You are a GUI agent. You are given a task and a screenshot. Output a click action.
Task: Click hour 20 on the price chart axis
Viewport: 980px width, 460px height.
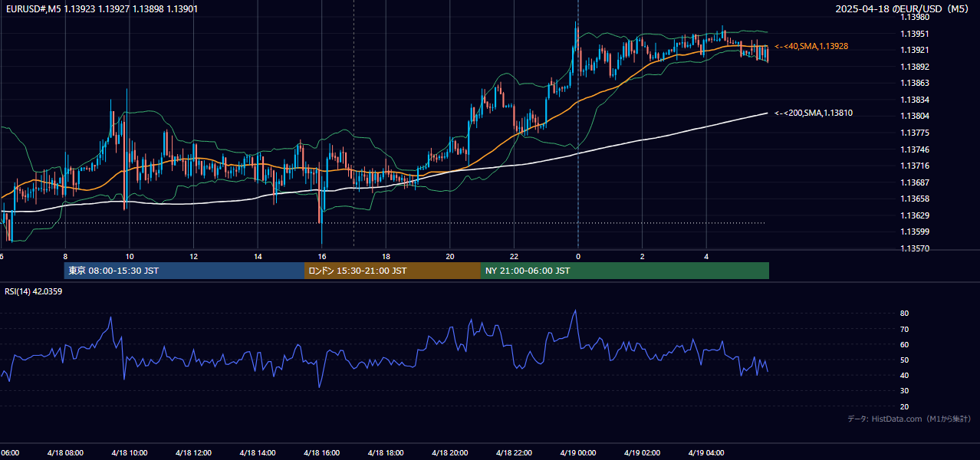pyautogui.click(x=450, y=257)
